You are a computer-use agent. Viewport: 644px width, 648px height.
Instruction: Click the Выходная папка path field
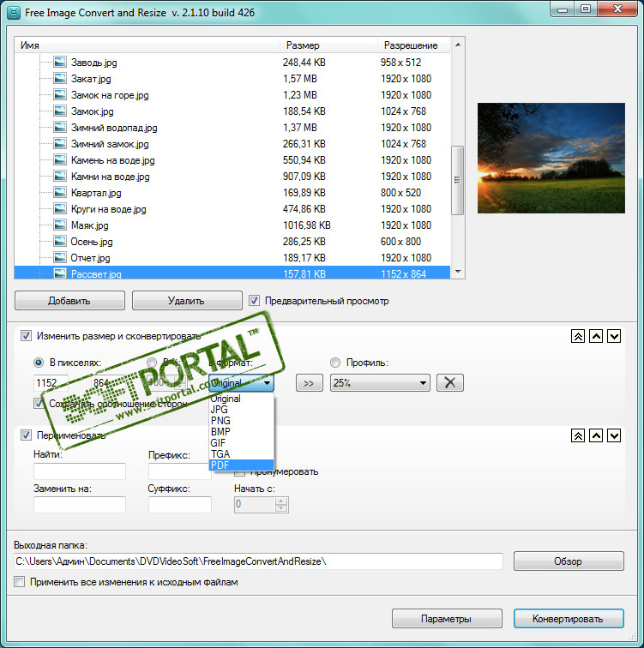(x=258, y=561)
